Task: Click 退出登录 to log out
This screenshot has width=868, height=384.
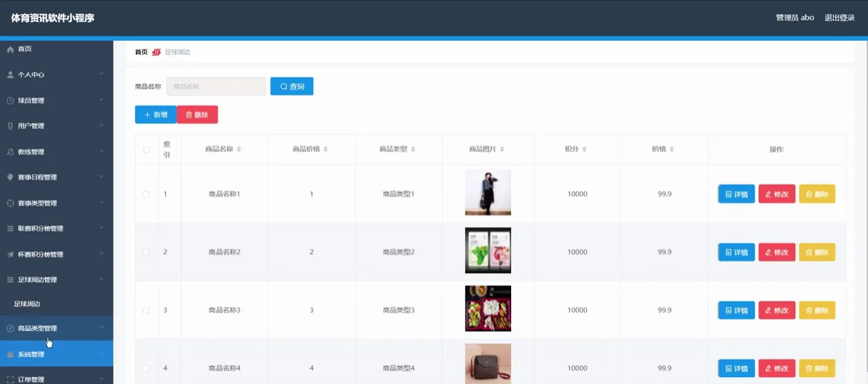Action: pos(839,18)
